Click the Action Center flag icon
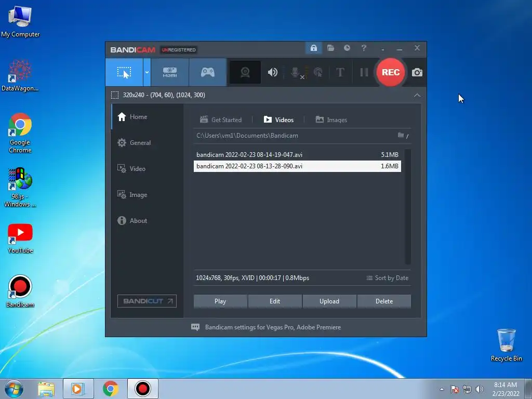Screen dimensions: 532x399 (x=455, y=389)
